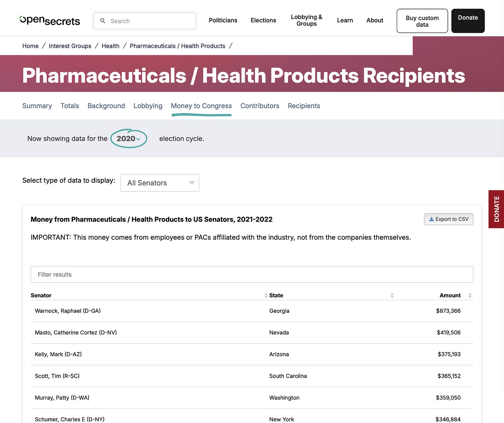Click the Georgia state cell
Screen dimensions: 504x423
coord(279,311)
